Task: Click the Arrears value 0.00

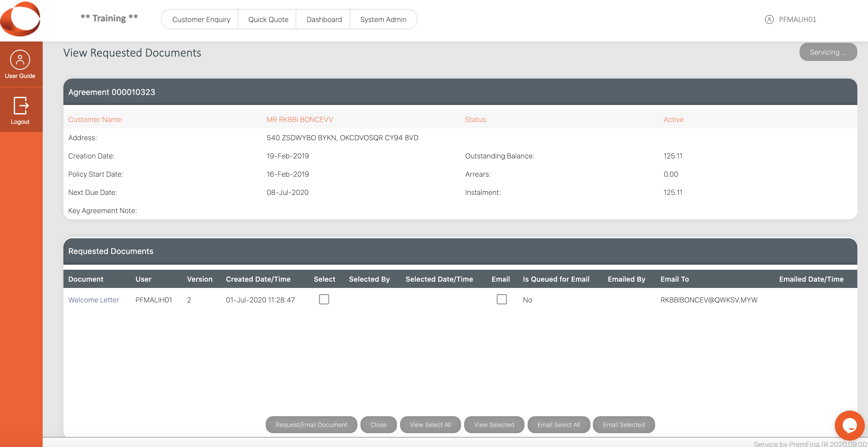Action: click(670, 174)
